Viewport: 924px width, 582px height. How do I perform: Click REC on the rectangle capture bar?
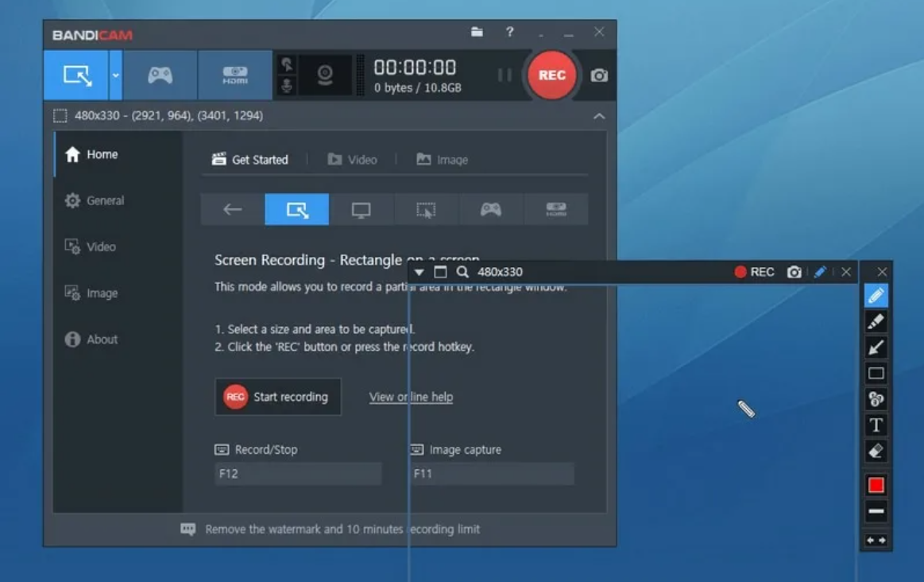754,272
